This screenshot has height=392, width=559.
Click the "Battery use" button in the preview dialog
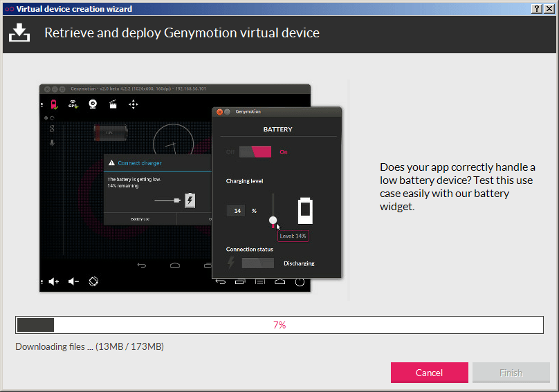tap(140, 219)
